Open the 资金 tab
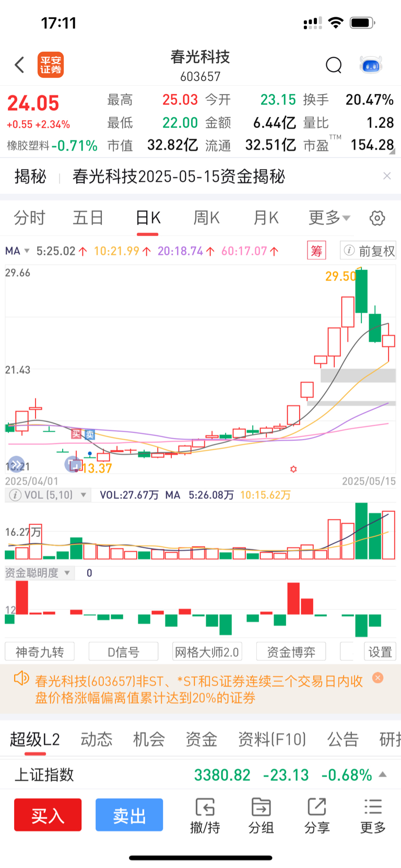Viewport: 401px width, 868px height. tap(202, 739)
